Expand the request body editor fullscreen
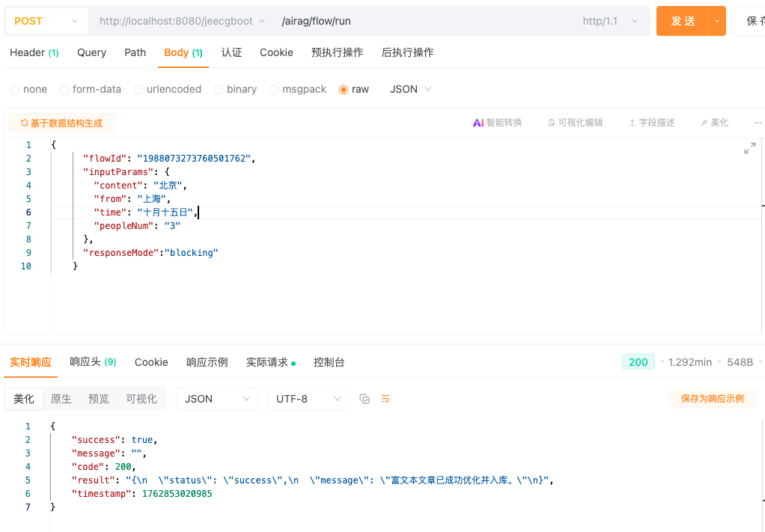Viewport: 765px width, 532px height. (749, 148)
